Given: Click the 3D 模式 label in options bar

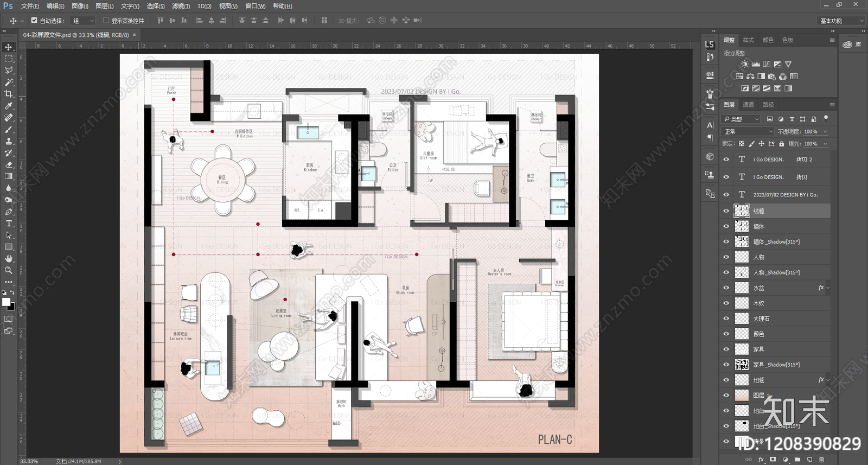Looking at the screenshot, I should pos(348,21).
